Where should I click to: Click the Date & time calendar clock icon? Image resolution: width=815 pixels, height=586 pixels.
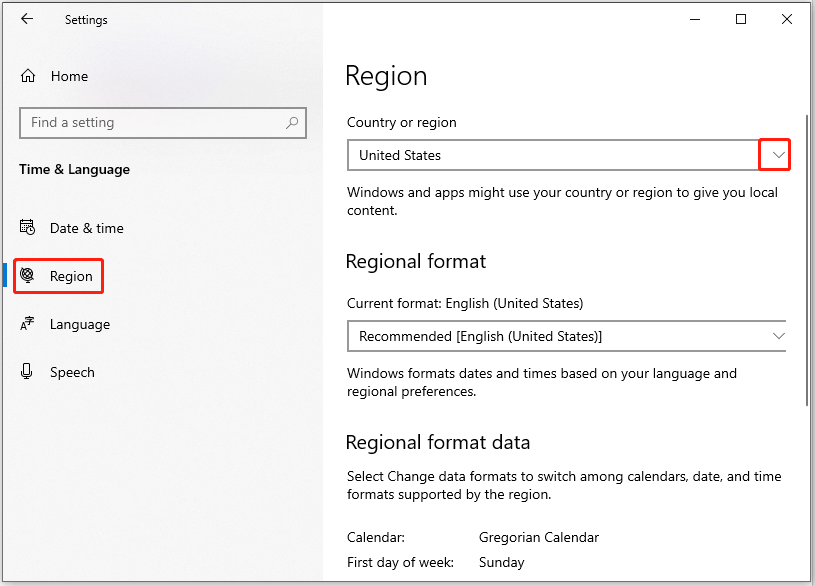(28, 228)
